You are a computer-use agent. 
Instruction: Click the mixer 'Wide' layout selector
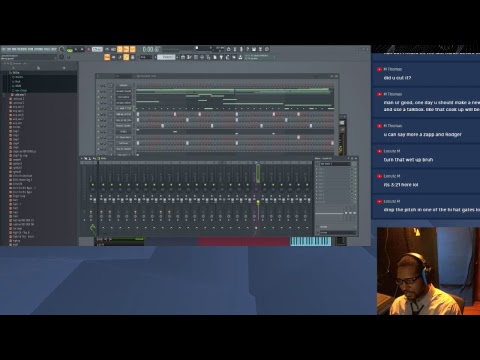tap(104, 158)
